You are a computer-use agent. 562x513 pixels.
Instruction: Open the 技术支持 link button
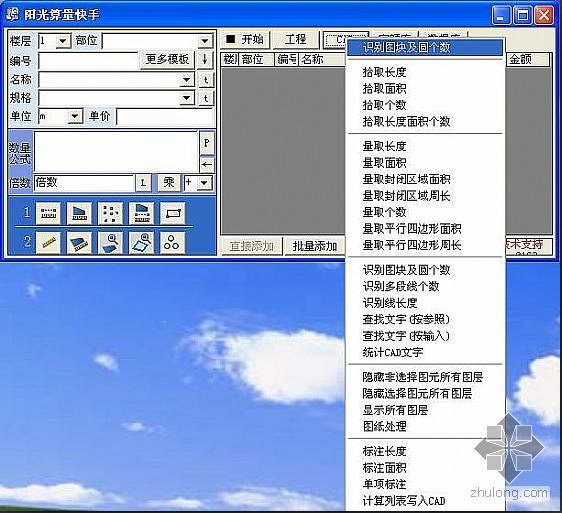tap(528, 245)
